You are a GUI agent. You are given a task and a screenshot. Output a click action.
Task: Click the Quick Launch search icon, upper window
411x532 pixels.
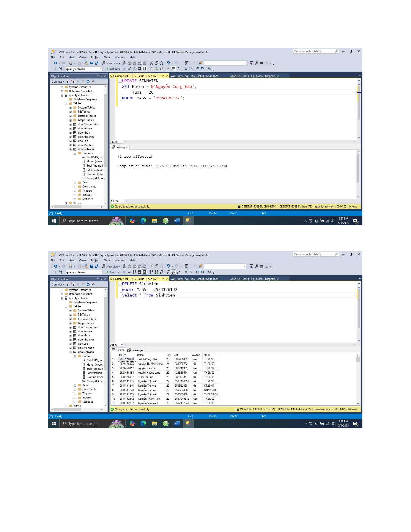pyautogui.click(x=337, y=51)
